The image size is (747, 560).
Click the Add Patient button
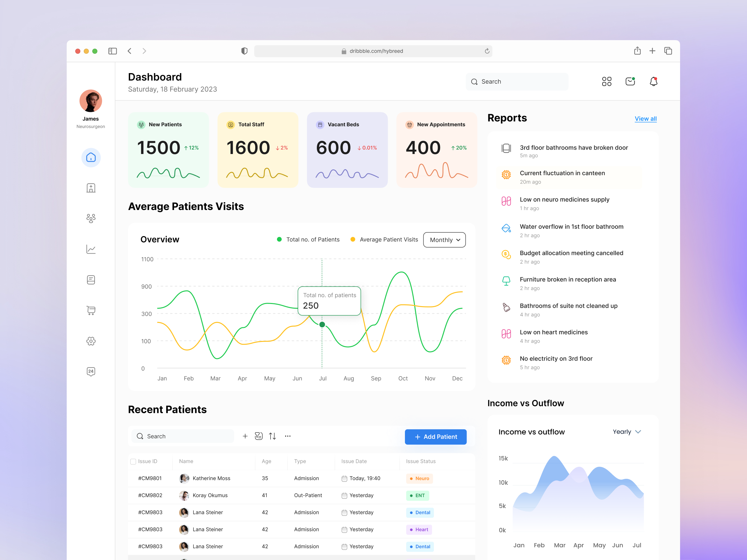point(436,436)
